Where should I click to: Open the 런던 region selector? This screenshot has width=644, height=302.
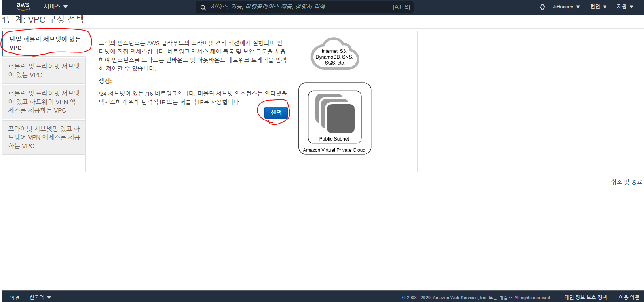tap(598, 7)
